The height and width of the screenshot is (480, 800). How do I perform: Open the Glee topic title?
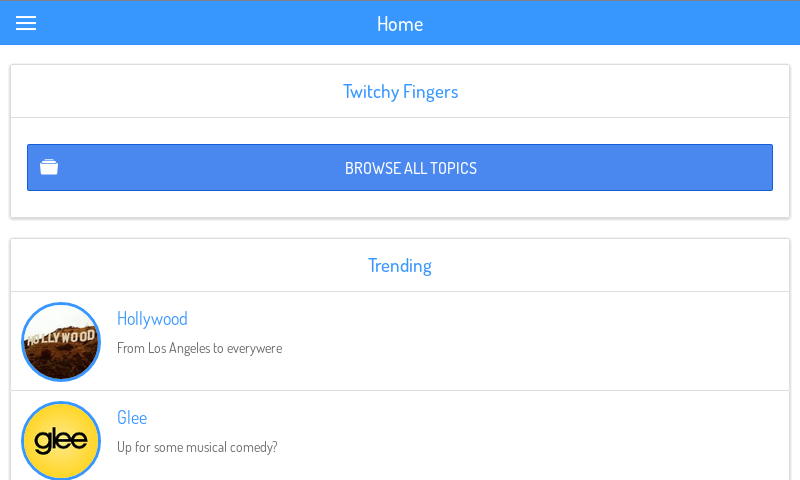tap(132, 418)
